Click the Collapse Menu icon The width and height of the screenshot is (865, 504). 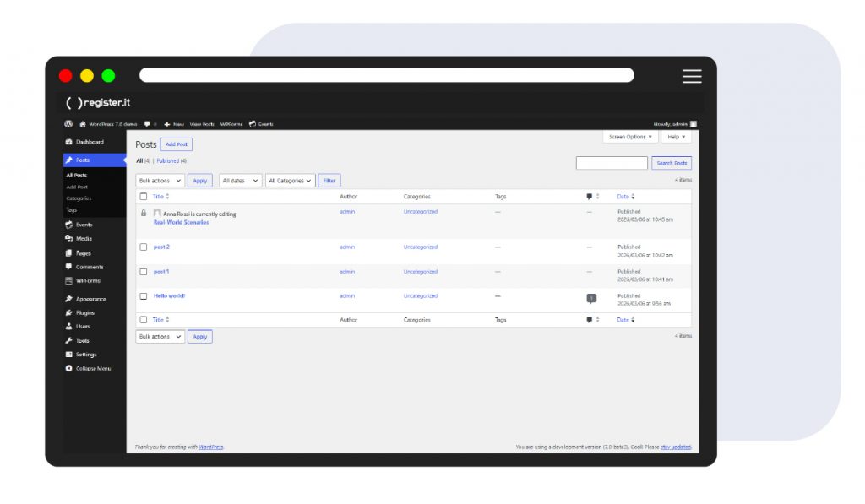pos(68,369)
